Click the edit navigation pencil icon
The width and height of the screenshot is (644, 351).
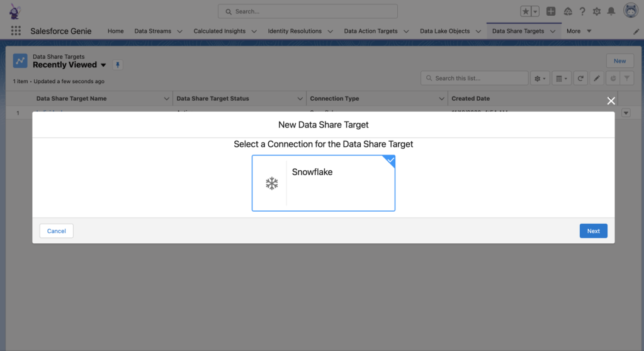[636, 32]
